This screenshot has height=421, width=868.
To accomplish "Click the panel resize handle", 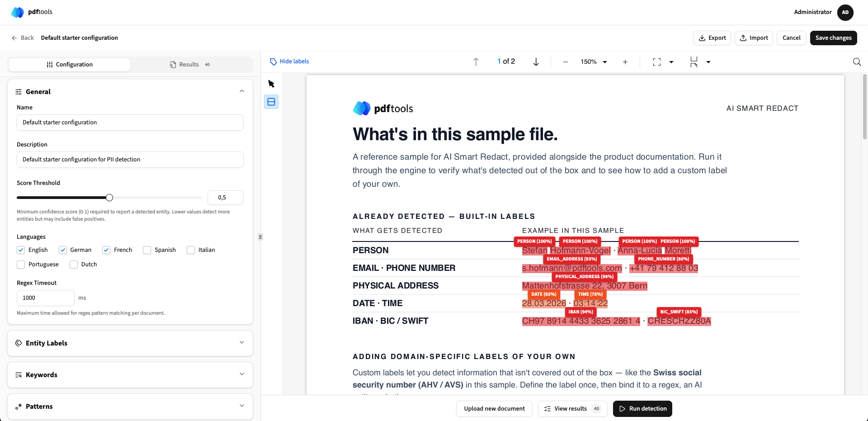I will pyautogui.click(x=260, y=237).
